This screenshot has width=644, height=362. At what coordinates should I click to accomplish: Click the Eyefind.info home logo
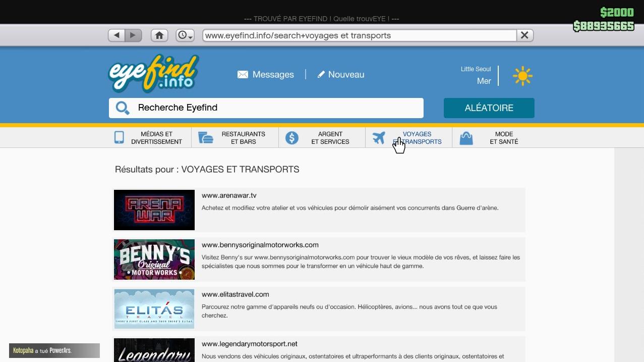[x=153, y=74]
